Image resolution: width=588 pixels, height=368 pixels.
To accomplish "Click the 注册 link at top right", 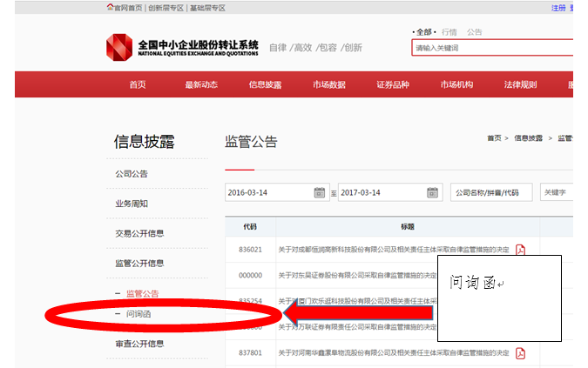I will pyautogui.click(x=558, y=8).
